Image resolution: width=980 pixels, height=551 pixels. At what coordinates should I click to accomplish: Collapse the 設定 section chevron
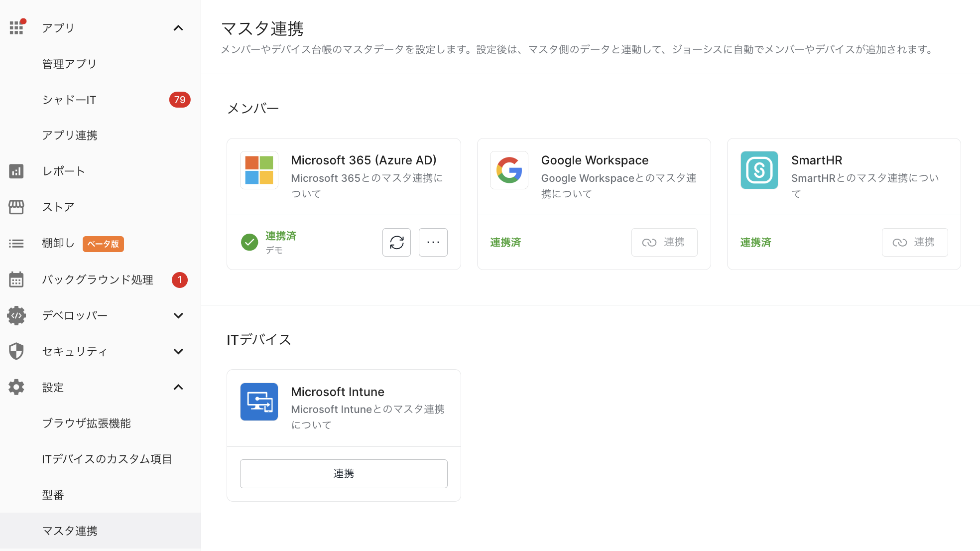tap(178, 387)
